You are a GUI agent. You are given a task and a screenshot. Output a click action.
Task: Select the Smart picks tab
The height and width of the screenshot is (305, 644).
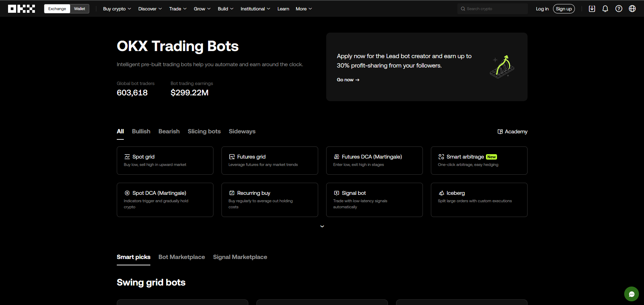point(134,257)
